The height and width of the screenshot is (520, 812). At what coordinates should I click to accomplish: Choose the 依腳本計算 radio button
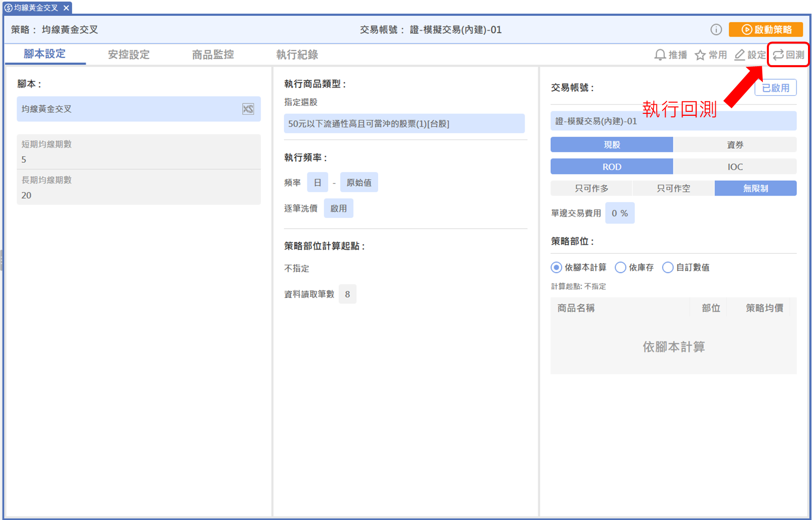pyautogui.click(x=556, y=267)
